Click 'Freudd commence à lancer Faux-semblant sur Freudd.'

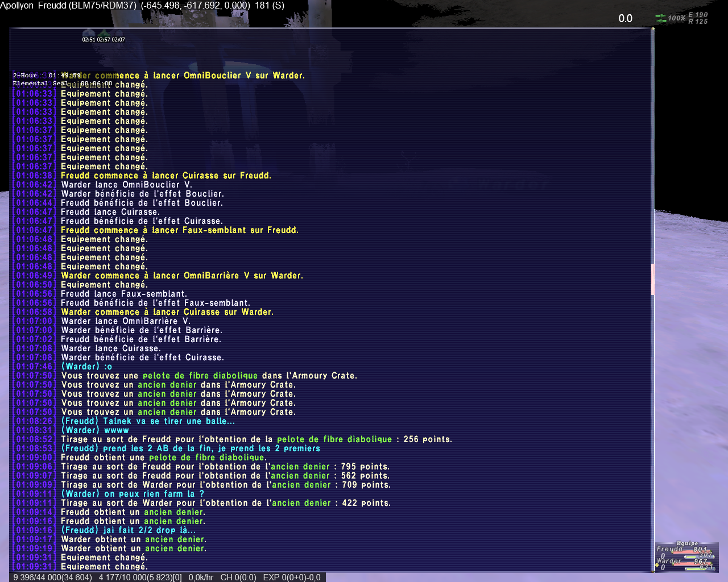point(180,230)
